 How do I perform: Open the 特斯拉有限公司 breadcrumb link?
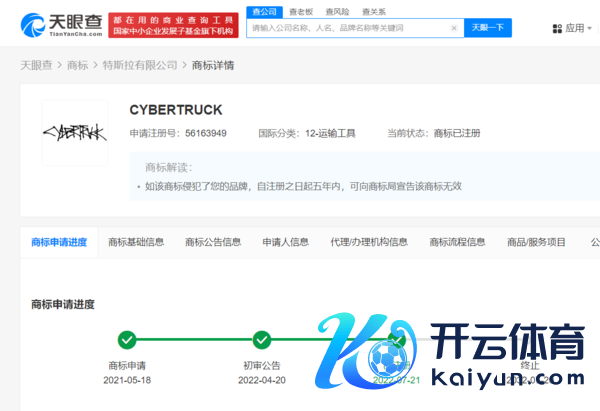[140, 65]
